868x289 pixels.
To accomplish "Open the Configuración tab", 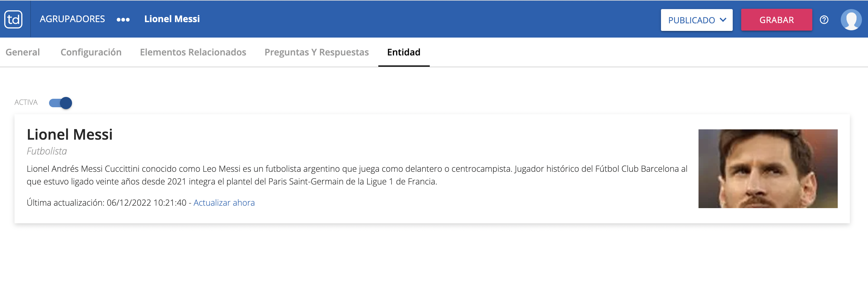I will click(x=91, y=52).
